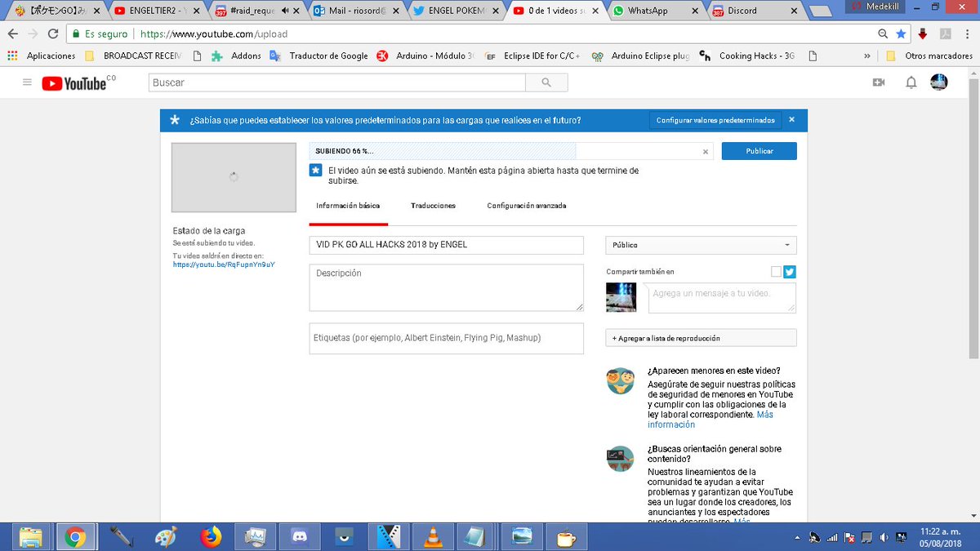This screenshot has height=551, width=980.
Task: Open the Aplicaciones bookmarks shortcut
Action: [x=42, y=56]
